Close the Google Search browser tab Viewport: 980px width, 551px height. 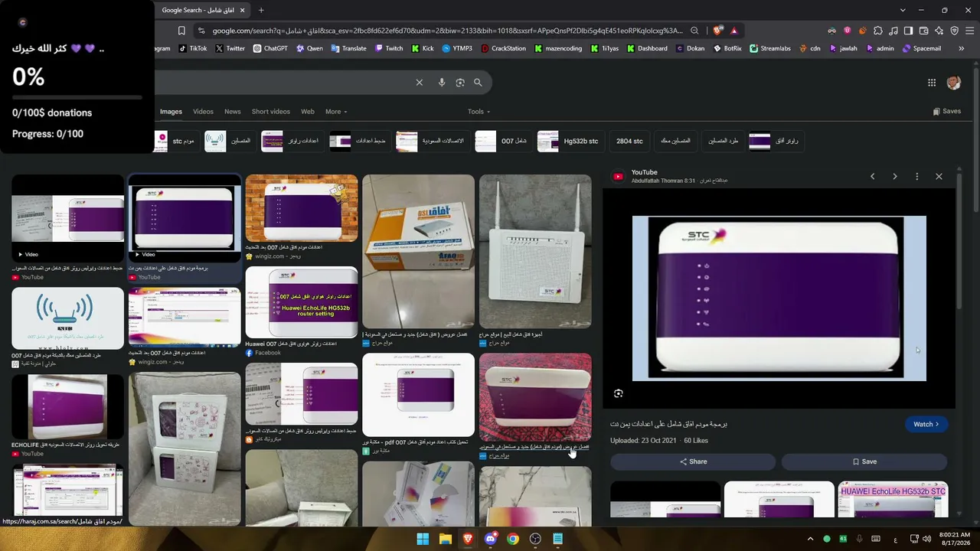point(243,10)
